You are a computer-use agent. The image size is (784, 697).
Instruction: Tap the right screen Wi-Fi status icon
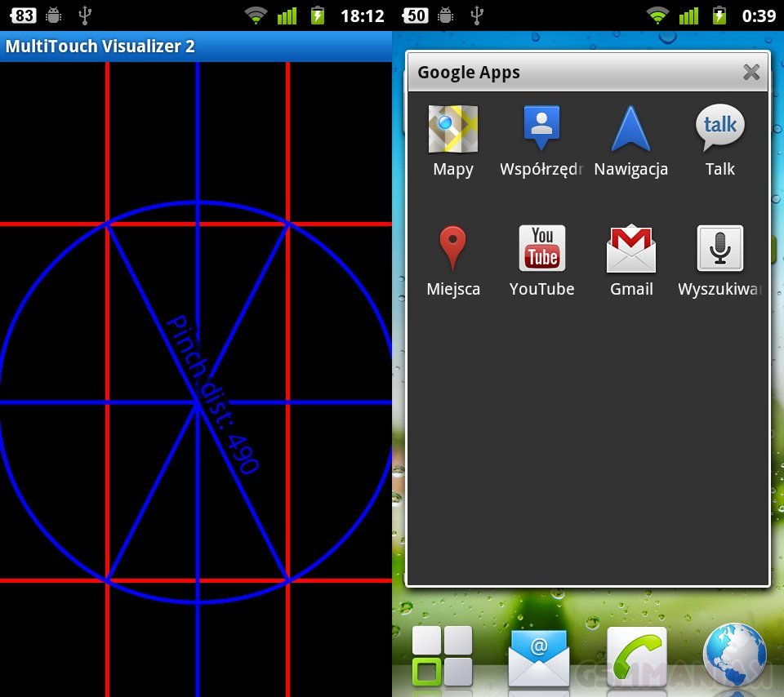(x=657, y=15)
